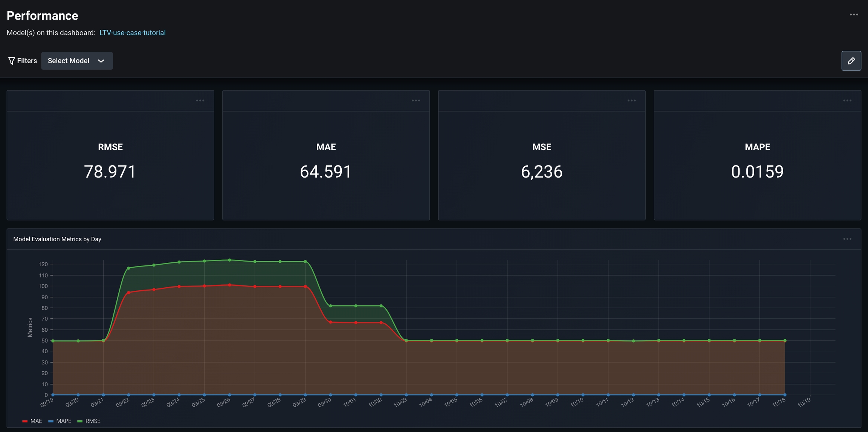The width and height of the screenshot is (868, 432).
Task: Click the red MAE legend color swatch
Action: (x=25, y=421)
